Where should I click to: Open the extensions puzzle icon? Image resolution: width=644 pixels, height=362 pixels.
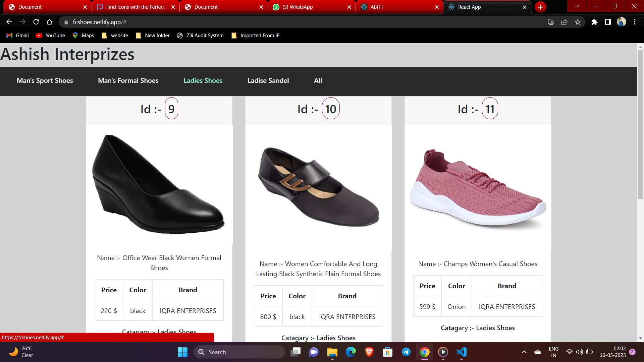594,22
